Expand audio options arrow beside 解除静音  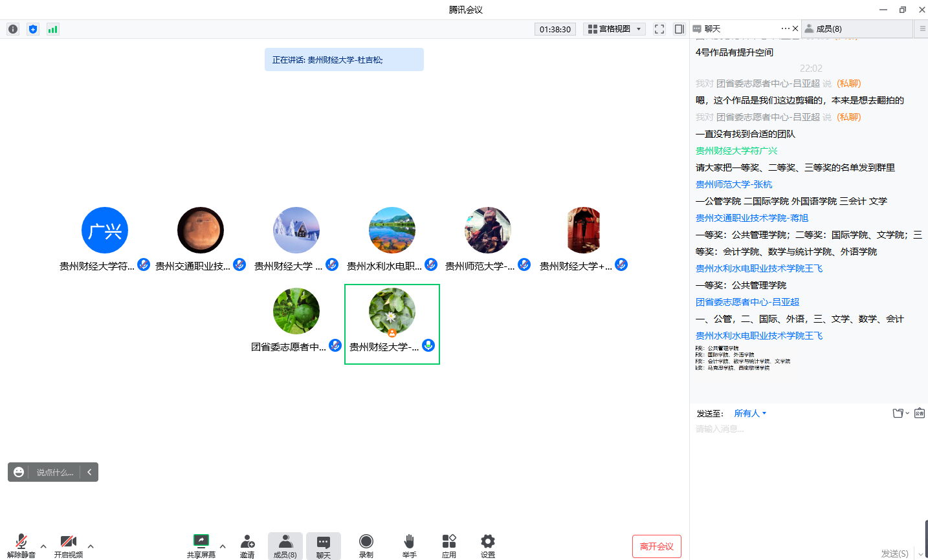click(43, 546)
